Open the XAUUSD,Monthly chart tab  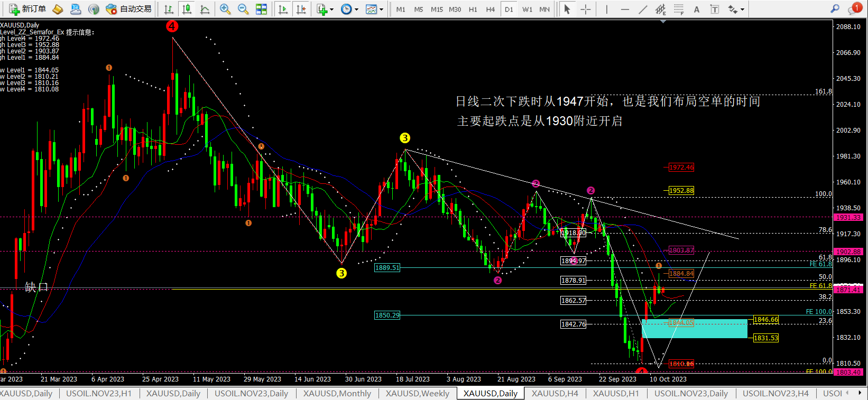[337, 394]
